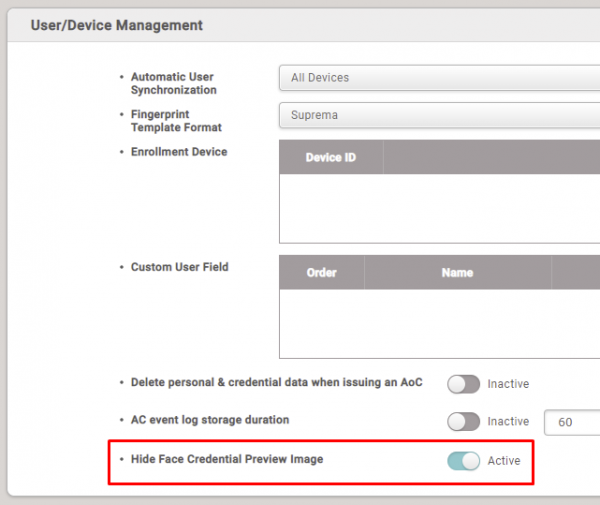Enable AC event log storage duration toggle
Screen dimensions: 600x505
[x=464, y=422]
